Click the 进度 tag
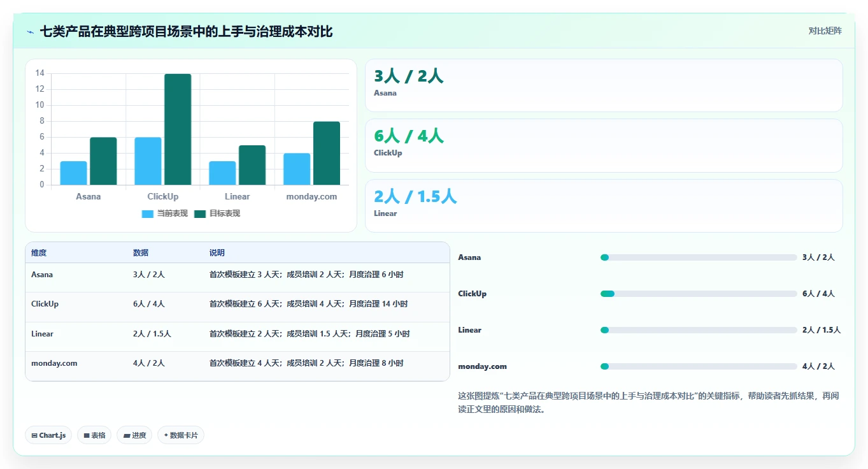The height and width of the screenshot is (469, 868). 134,435
